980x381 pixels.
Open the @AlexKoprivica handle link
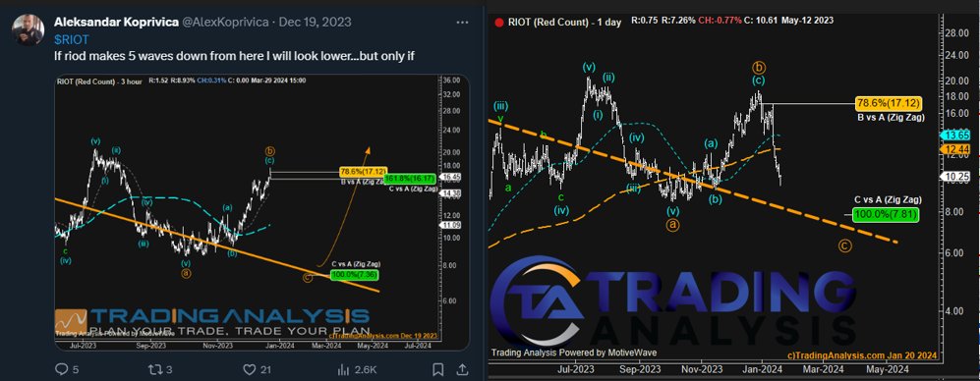[225, 22]
